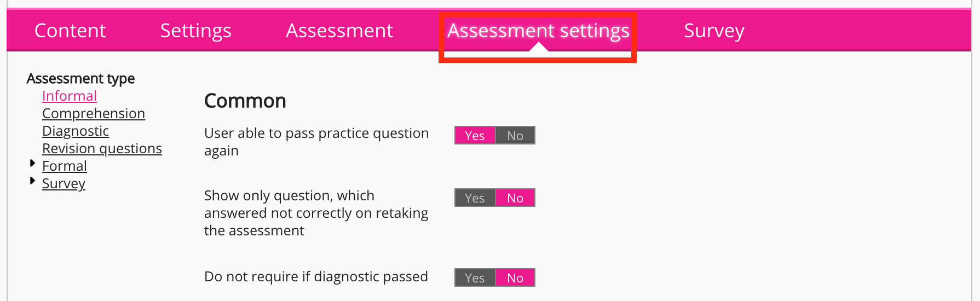Enable do not require if diagnostic passed
Image resolution: width=980 pixels, height=301 pixels.
point(475,277)
